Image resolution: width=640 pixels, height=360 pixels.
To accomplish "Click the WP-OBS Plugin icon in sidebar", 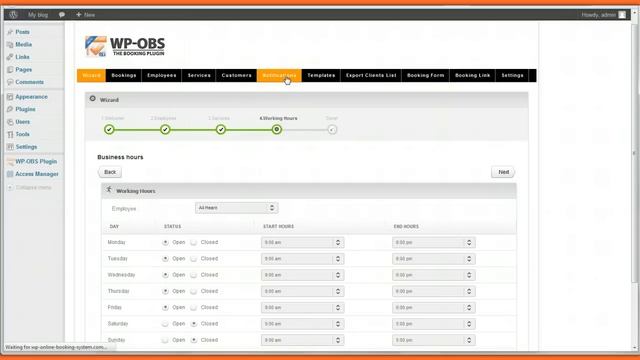I will pos(10,162).
